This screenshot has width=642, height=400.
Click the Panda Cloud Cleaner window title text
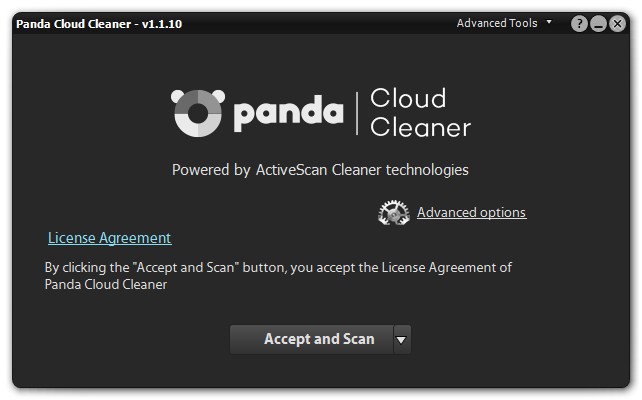pos(74,24)
